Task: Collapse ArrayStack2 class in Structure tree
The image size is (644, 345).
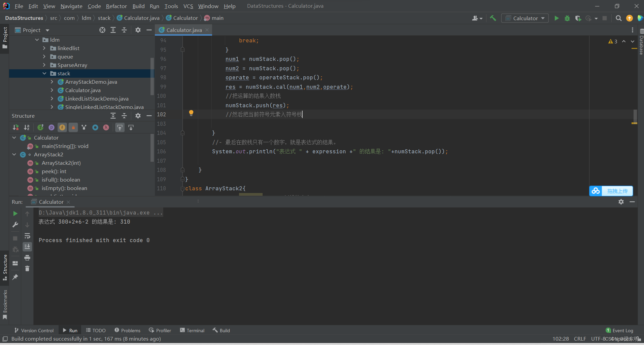Action: pyautogui.click(x=14, y=154)
